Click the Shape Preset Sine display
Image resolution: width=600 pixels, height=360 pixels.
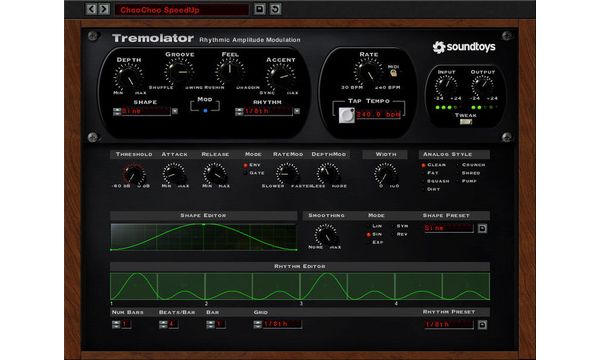448,228
